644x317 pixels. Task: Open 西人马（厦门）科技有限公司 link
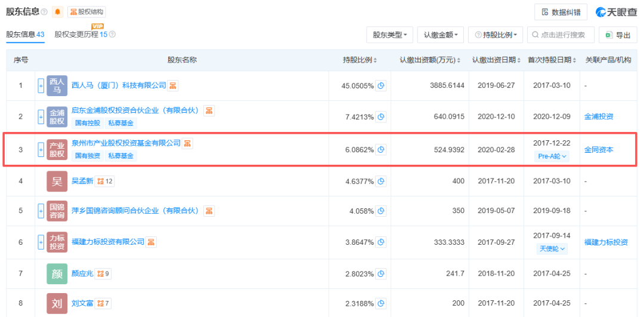tap(119, 85)
